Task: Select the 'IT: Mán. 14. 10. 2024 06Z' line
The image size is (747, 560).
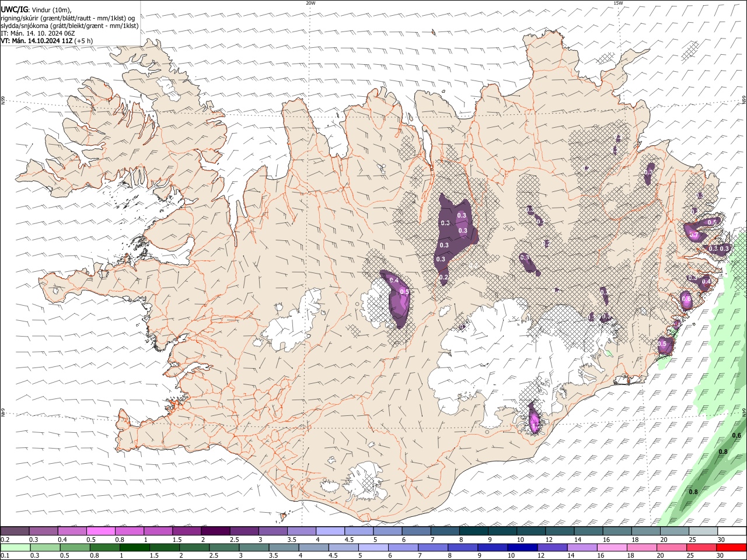Action: [38, 33]
